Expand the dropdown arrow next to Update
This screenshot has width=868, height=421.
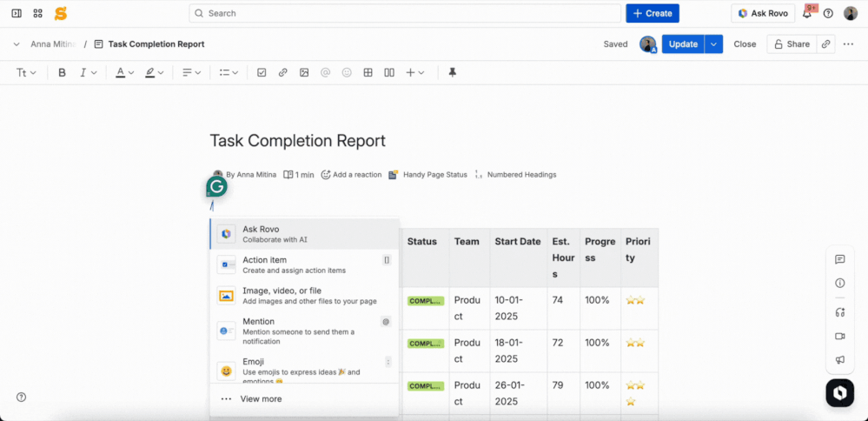pos(713,44)
